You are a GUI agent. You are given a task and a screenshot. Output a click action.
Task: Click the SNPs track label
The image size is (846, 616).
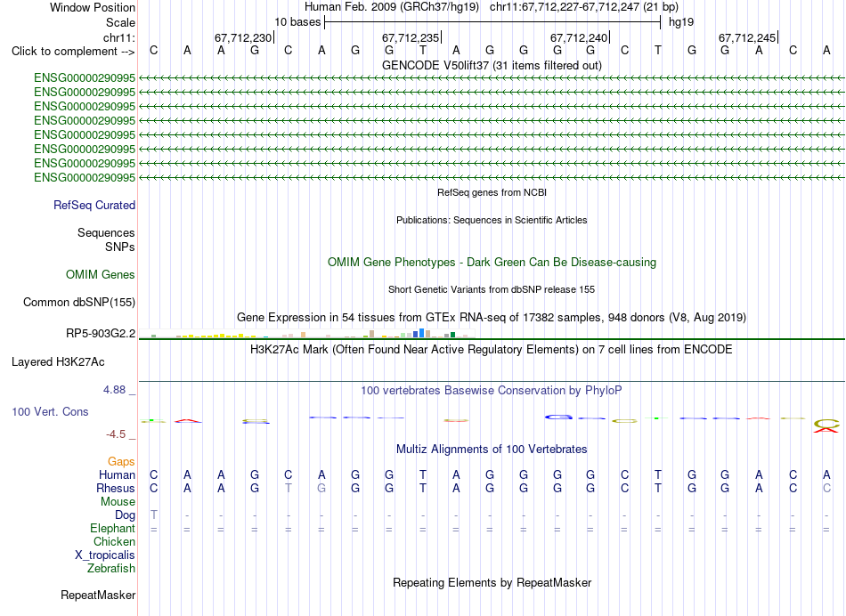tap(120, 247)
